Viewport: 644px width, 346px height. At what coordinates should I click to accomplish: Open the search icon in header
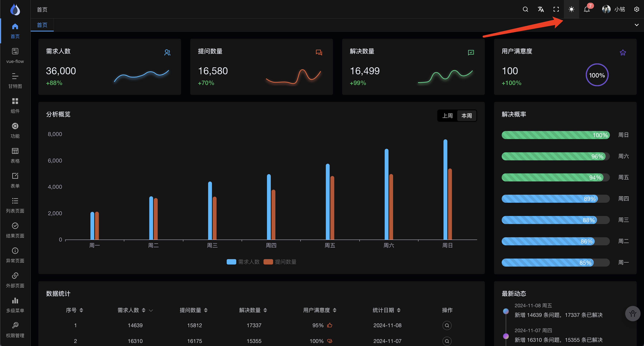coord(525,10)
